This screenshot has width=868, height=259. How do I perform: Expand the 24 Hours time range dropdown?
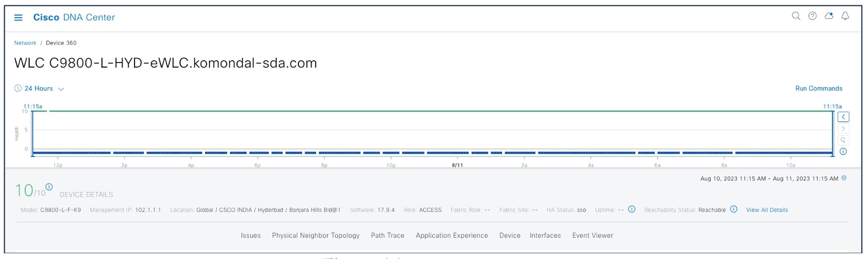click(x=39, y=89)
